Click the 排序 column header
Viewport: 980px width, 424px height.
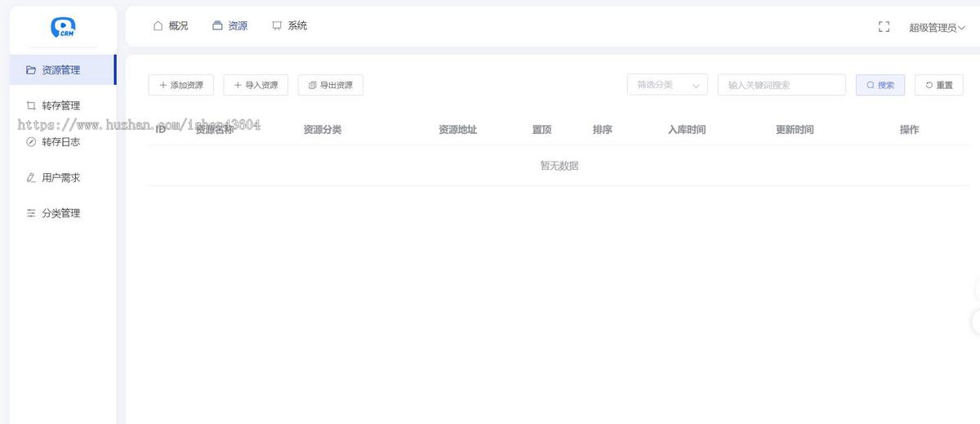click(603, 130)
